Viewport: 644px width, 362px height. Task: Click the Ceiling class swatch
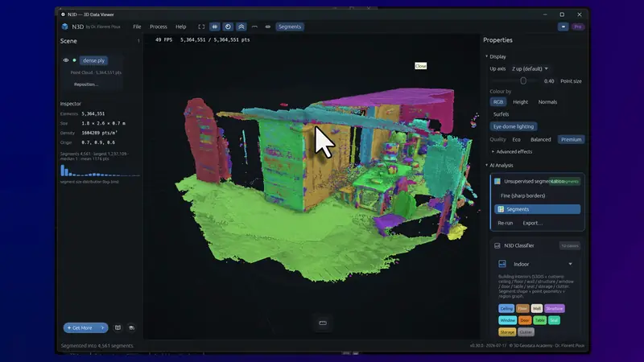[x=506, y=309]
